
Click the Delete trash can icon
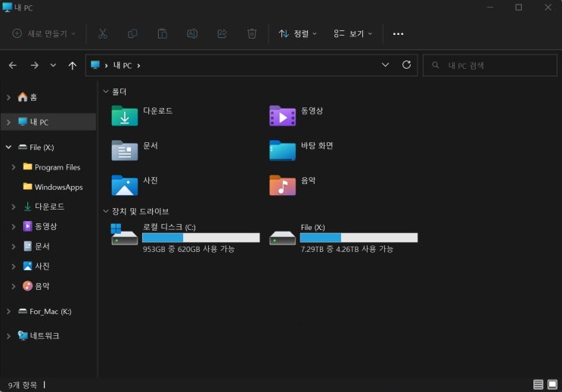point(252,34)
